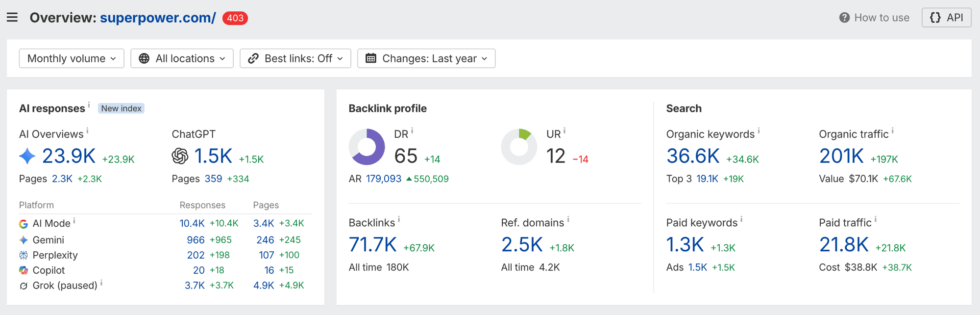Image resolution: width=980 pixels, height=315 pixels.
Task: Open Grok responses 3.7K
Action: tap(195, 286)
